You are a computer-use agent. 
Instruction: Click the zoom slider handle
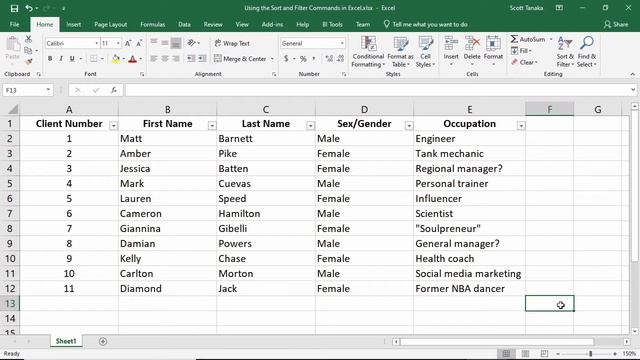click(590, 353)
